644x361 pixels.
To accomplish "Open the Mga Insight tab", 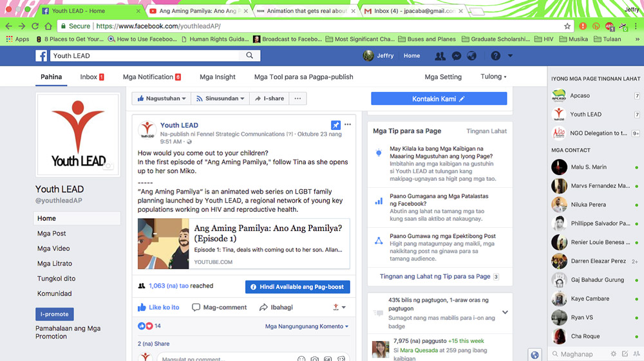I will coord(217,77).
